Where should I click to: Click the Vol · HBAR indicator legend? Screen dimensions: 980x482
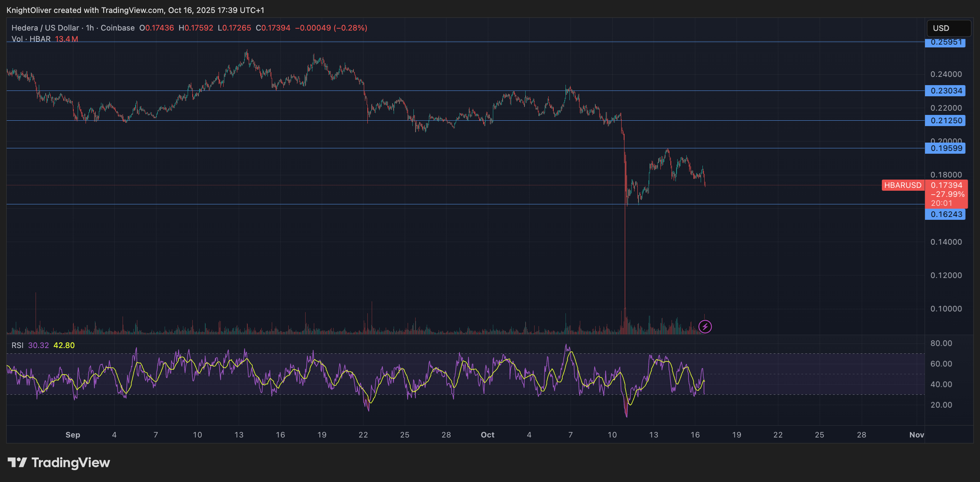31,39
